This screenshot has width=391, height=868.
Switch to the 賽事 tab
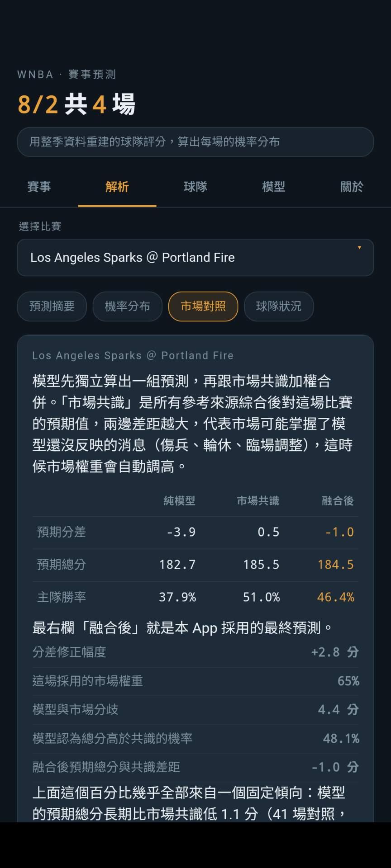39,187
